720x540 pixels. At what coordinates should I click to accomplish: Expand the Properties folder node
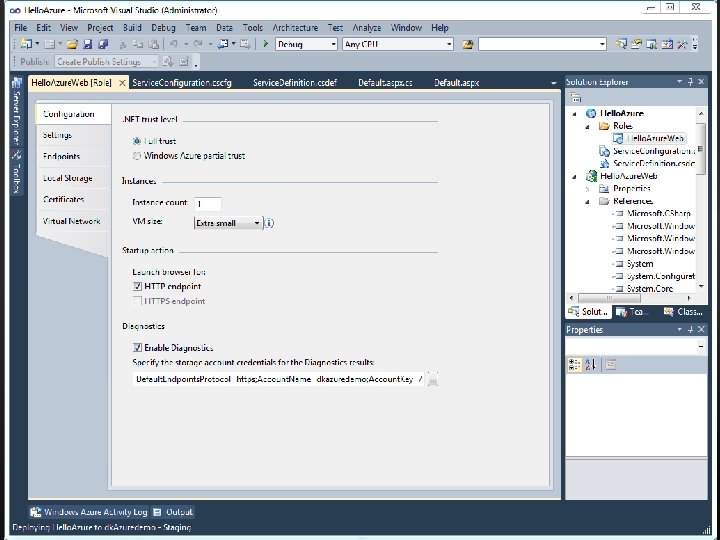pyautogui.click(x=587, y=189)
